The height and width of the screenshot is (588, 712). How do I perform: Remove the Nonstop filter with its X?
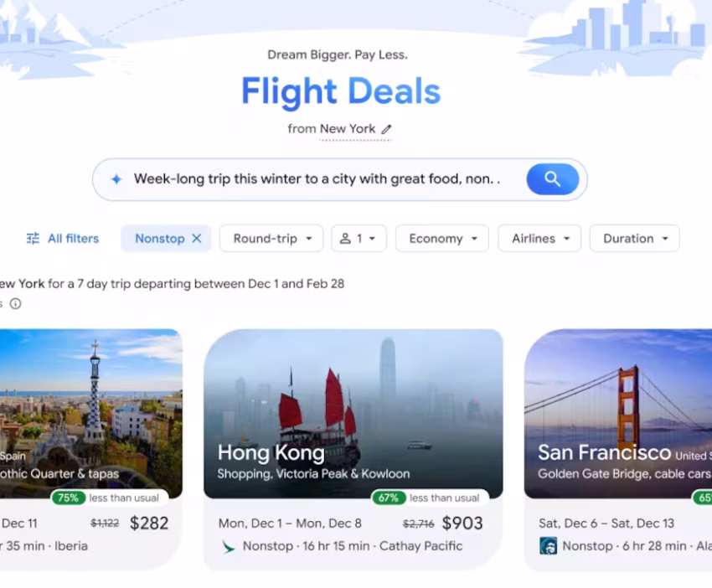coord(197,239)
